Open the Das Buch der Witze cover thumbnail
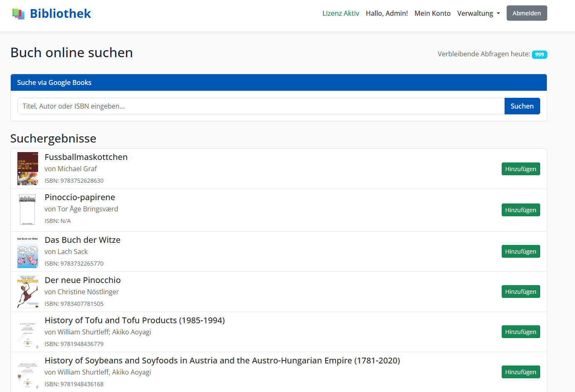Screen dimensions: 575x392 (27, 251)
